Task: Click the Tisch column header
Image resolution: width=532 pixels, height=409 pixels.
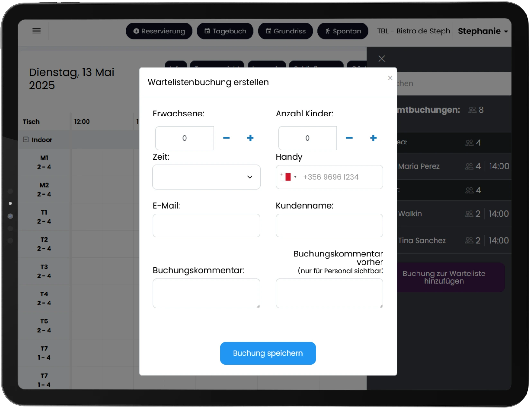Action: pos(31,122)
